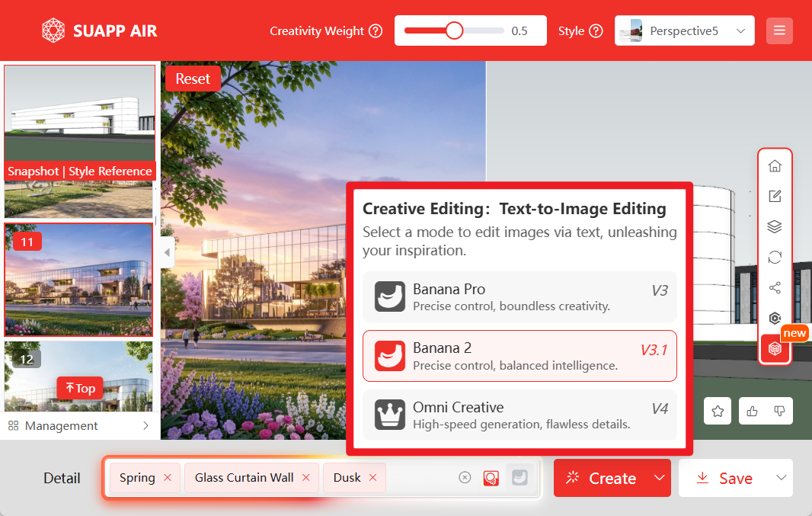This screenshot has width=812, height=516.
Task: Expand the Save options arrow
Action: pos(781,478)
